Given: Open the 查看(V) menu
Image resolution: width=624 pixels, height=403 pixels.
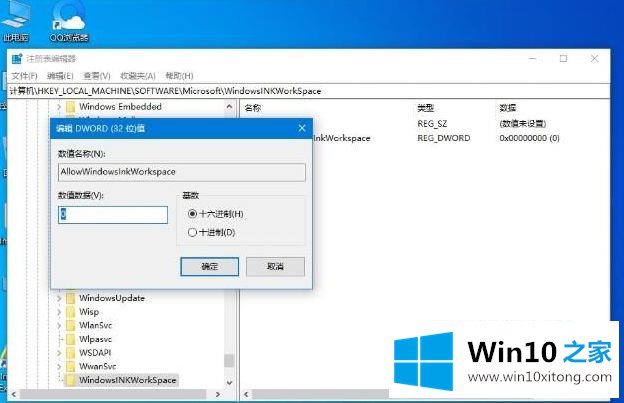Looking at the screenshot, I should 97,76.
